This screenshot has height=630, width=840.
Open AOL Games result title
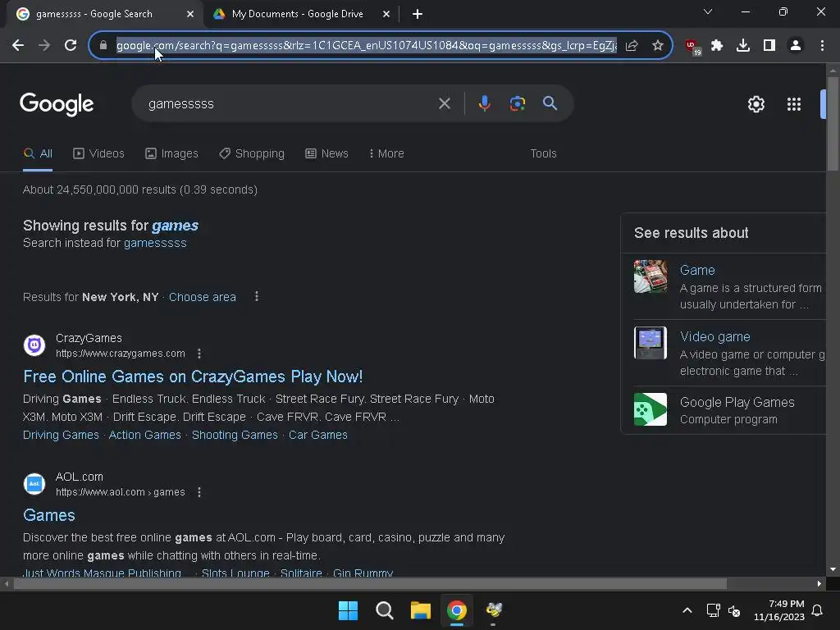click(49, 515)
